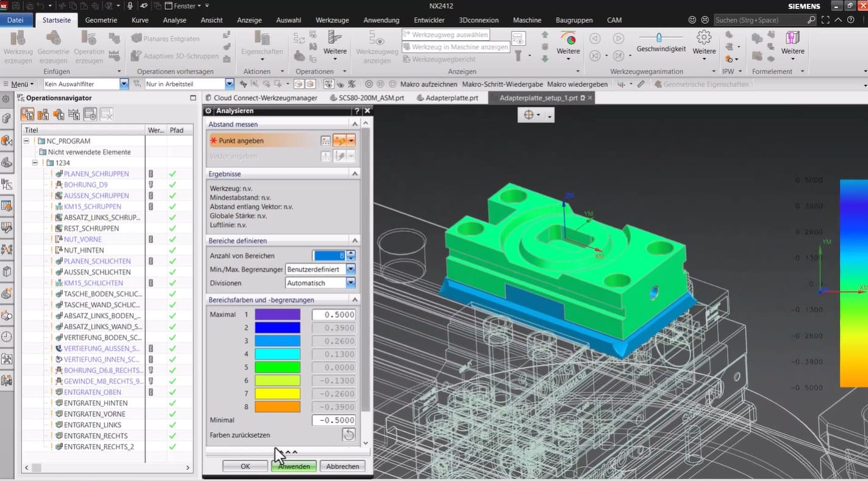Collapse the Bereichsfarben und -begrenzungen section
The image size is (868, 481).
tap(354, 300)
